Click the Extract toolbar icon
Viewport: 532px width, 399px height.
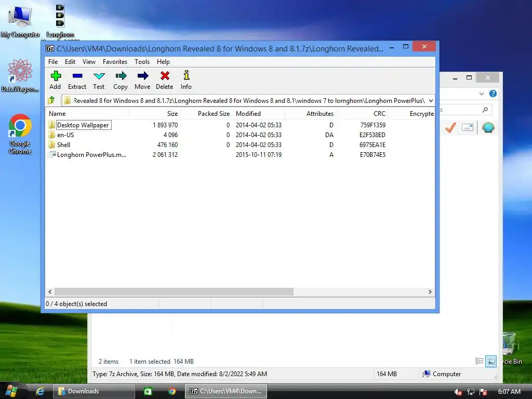click(x=77, y=76)
